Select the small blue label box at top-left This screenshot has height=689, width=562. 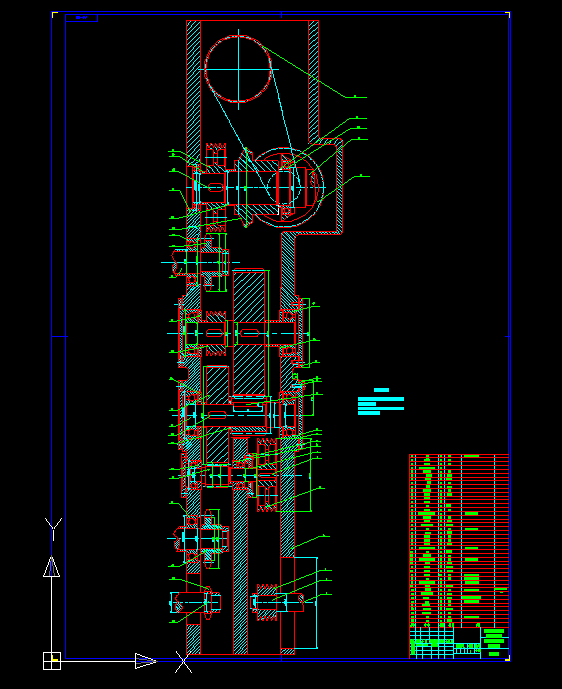click(x=82, y=18)
